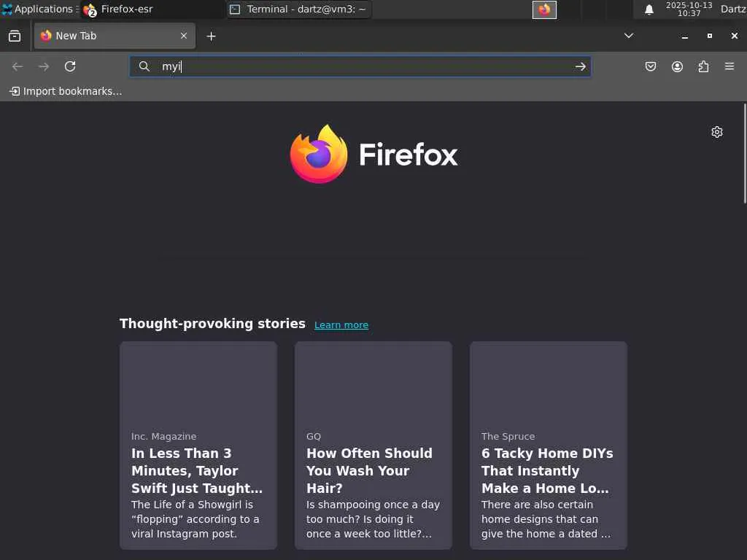Open Firefox View recent browsing icon

(15, 36)
